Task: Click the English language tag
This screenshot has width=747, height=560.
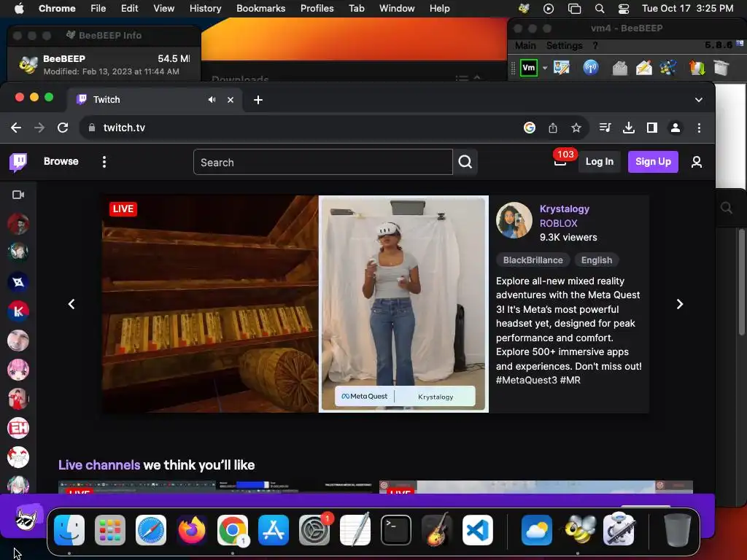Action: 597,260
